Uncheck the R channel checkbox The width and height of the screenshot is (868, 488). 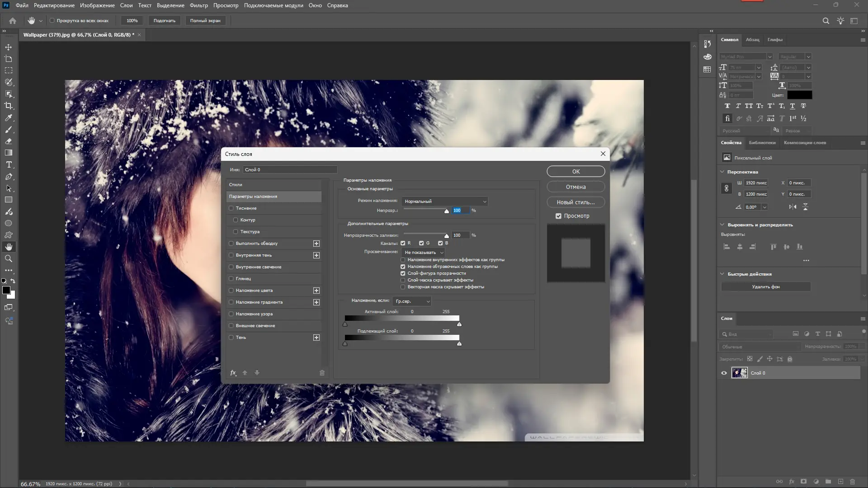403,243
